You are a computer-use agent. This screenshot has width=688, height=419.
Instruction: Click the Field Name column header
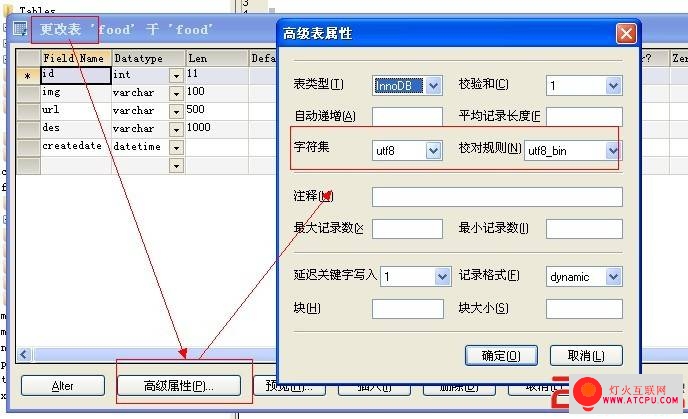[75, 58]
